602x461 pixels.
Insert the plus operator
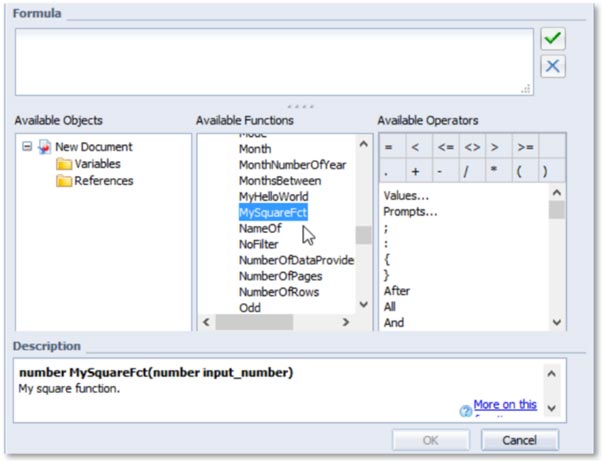click(x=419, y=171)
